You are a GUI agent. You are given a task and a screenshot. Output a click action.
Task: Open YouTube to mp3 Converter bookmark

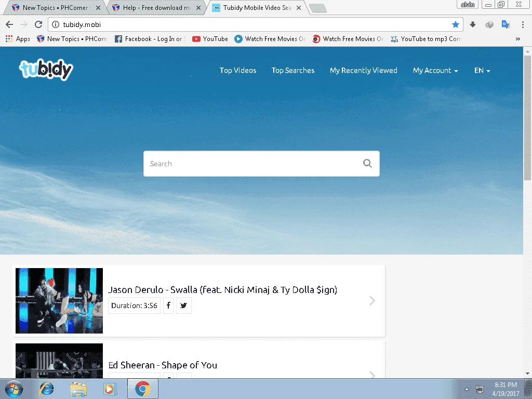point(426,38)
